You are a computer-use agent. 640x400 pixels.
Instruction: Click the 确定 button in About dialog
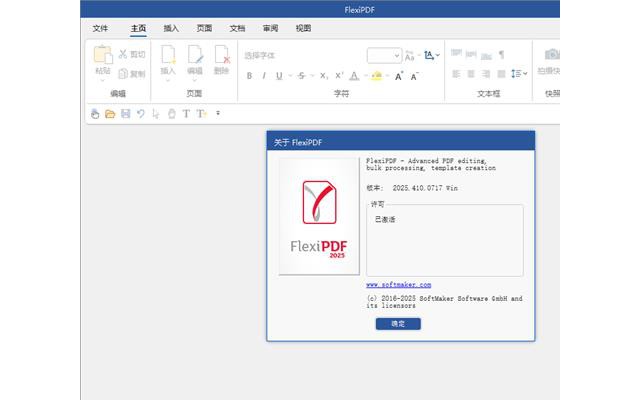398,324
